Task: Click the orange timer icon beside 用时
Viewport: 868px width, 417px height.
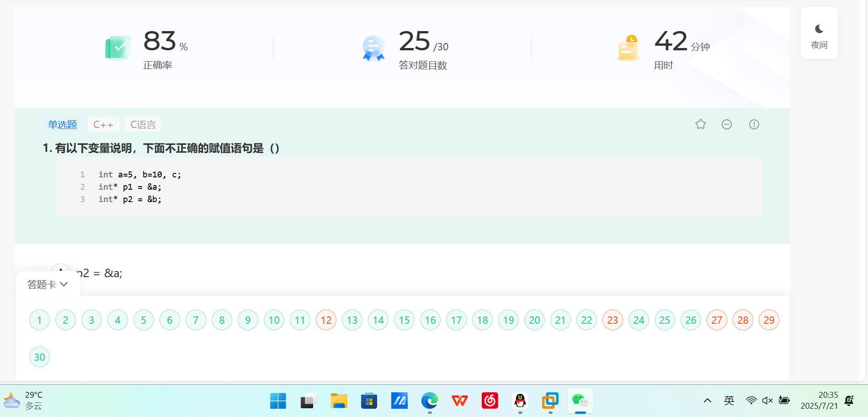Action: tap(628, 47)
